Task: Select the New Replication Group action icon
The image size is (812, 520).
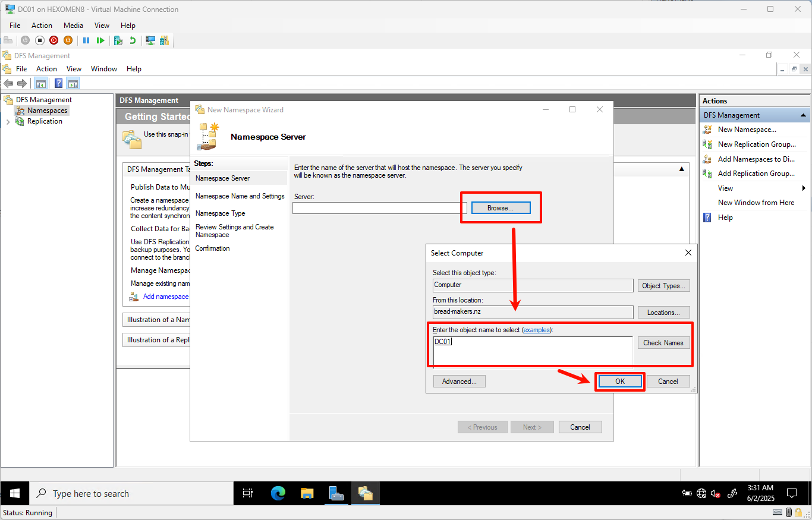Action: 707,144
